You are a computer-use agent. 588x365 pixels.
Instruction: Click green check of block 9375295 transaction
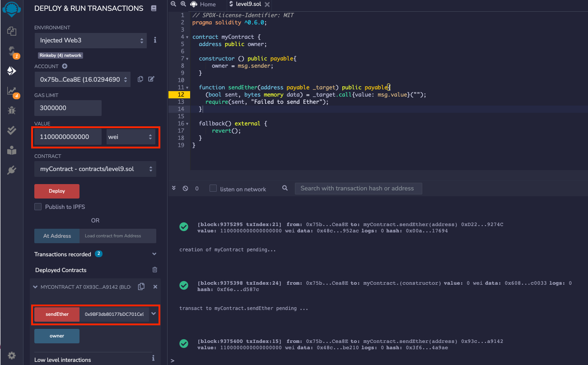(184, 227)
